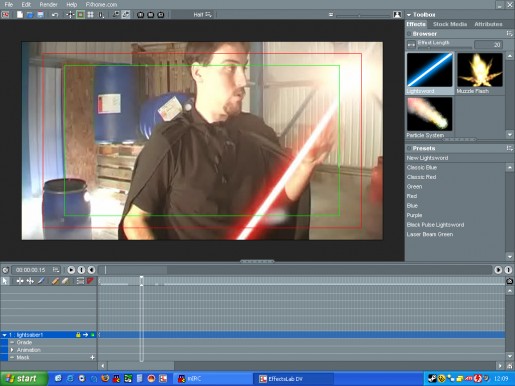Switch to the Effects tab
The image size is (515, 386).
pos(416,24)
